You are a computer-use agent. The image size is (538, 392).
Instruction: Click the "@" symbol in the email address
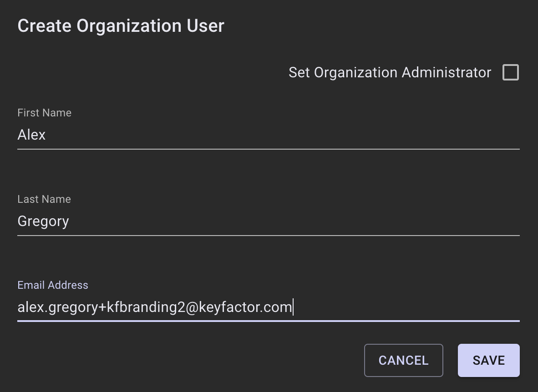tap(192, 307)
